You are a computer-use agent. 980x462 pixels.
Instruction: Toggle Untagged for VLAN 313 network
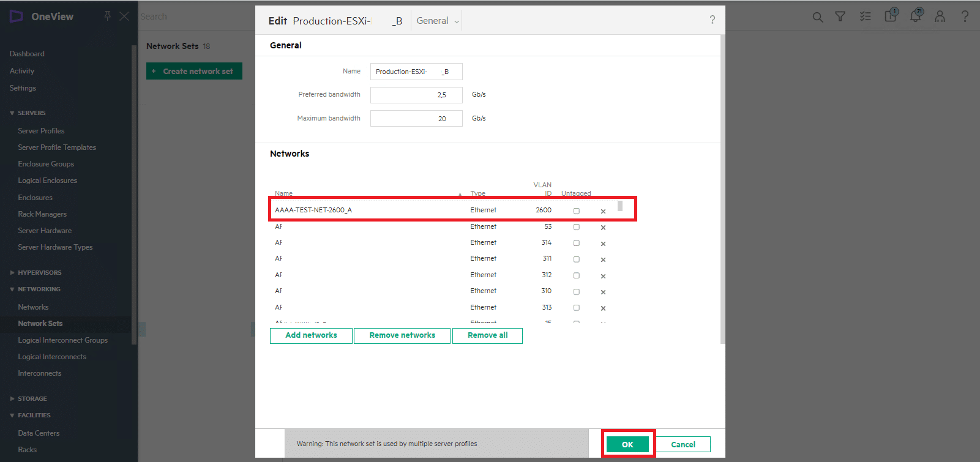(576, 308)
